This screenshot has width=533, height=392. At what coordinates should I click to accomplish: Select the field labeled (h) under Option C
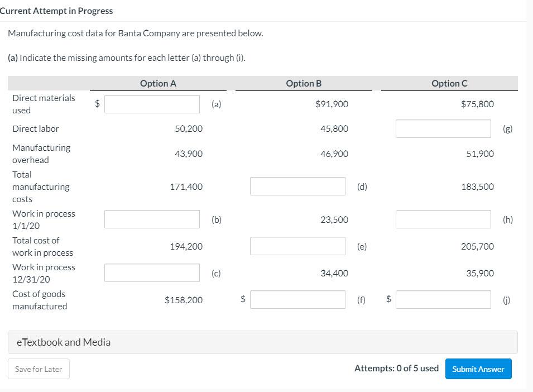click(443, 219)
